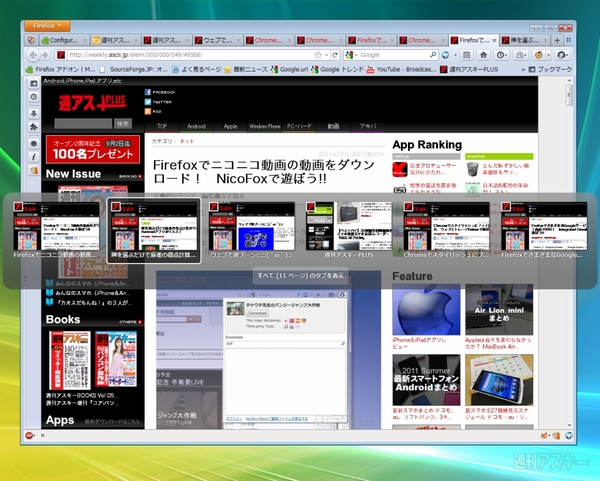Click the tab groups grid icon in toolbar
The image size is (600, 481).
pyautogui.click(x=466, y=55)
